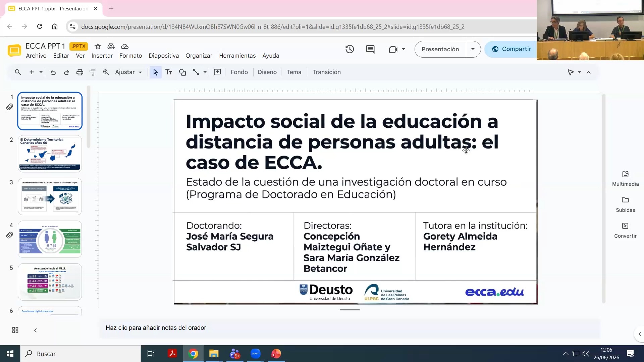Open the Ver menu
Viewport: 644px width, 362px height.
tap(80, 56)
